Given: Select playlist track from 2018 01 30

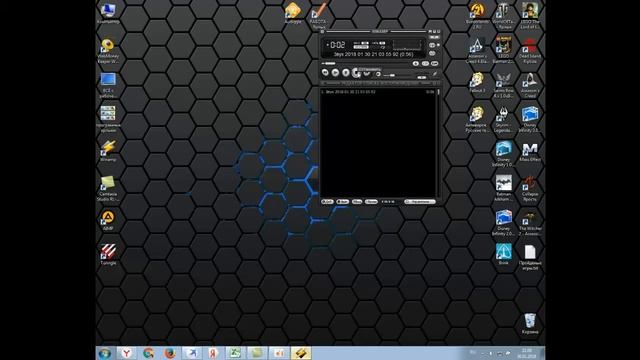Looking at the screenshot, I should 378,92.
